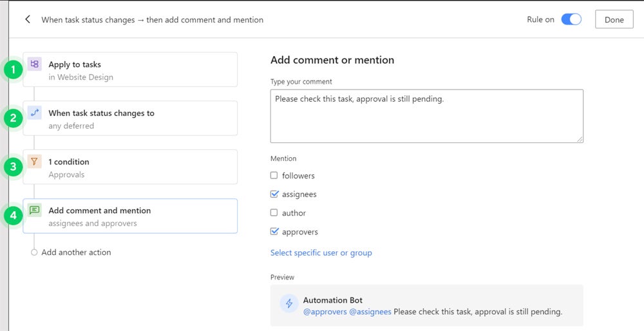The width and height of the screenshot is (644, 331).
Task: Open the Apply to tasks step card
Action: pos(130,70)
